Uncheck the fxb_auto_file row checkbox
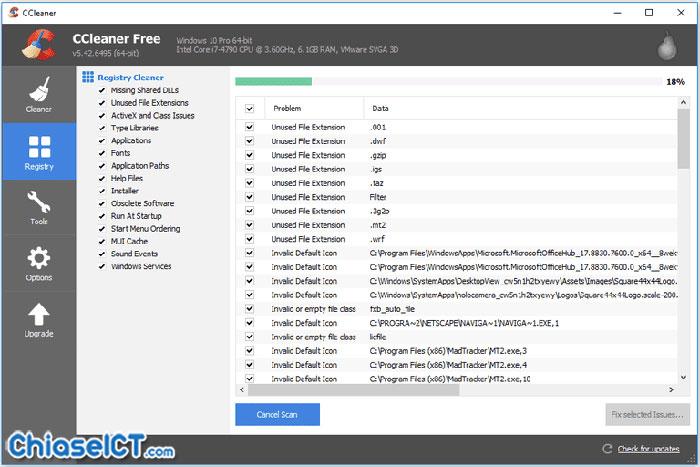This screenshot has height=467, width=700. 250,309
